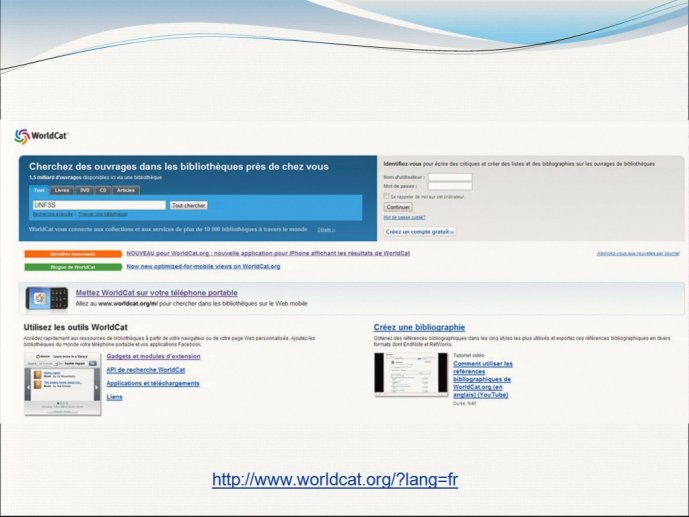Open the Recherche avancée link
This screenshot has height=517, width=689.
(x=53, y=214)
